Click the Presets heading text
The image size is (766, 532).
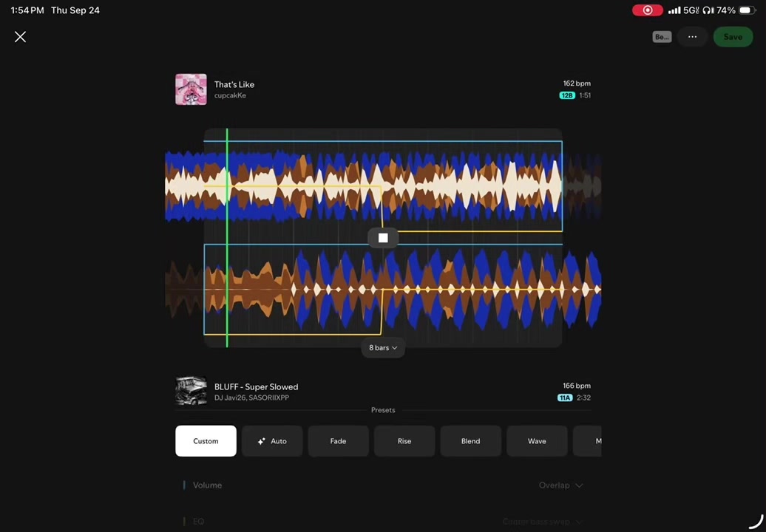tap(383, 410)
